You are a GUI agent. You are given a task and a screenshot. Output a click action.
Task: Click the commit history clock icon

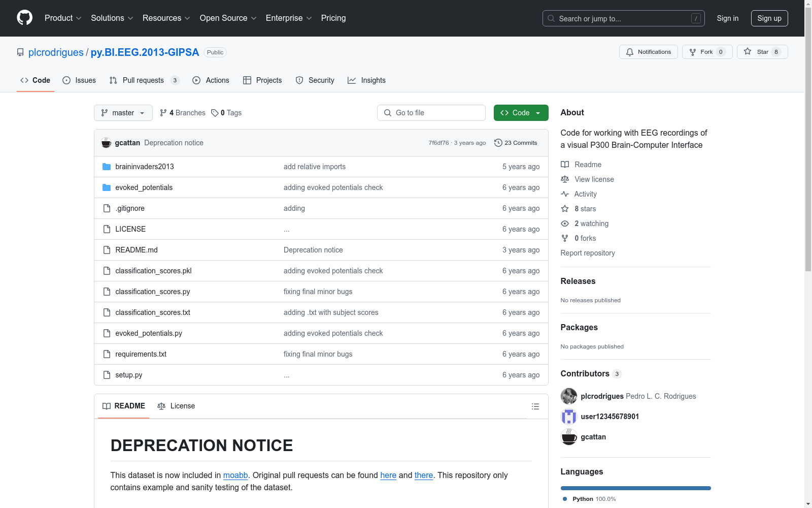(498, 143)
